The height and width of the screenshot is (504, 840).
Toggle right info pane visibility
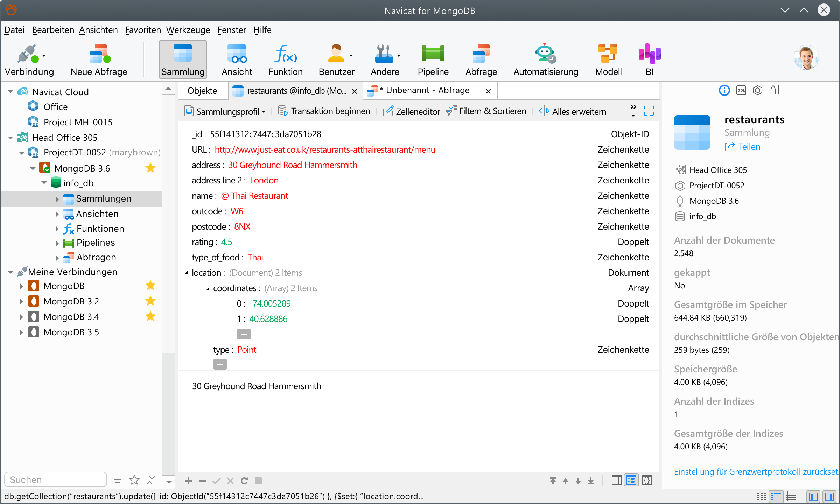829,497
